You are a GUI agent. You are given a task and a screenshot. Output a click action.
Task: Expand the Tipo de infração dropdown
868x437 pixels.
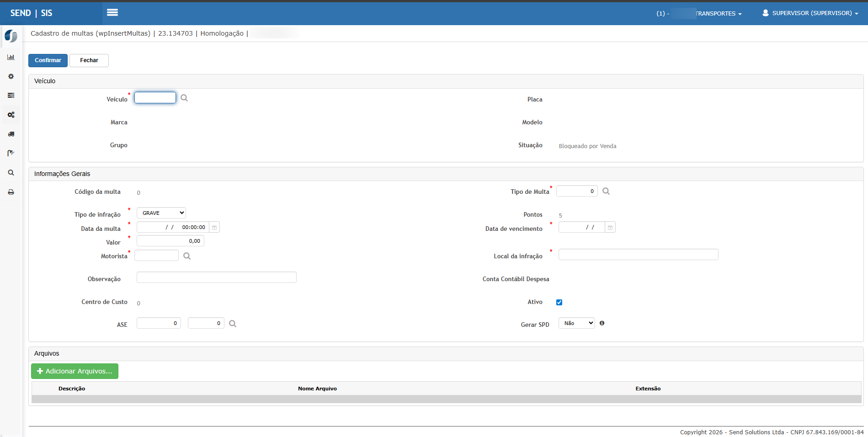click(x=161, y=213)
